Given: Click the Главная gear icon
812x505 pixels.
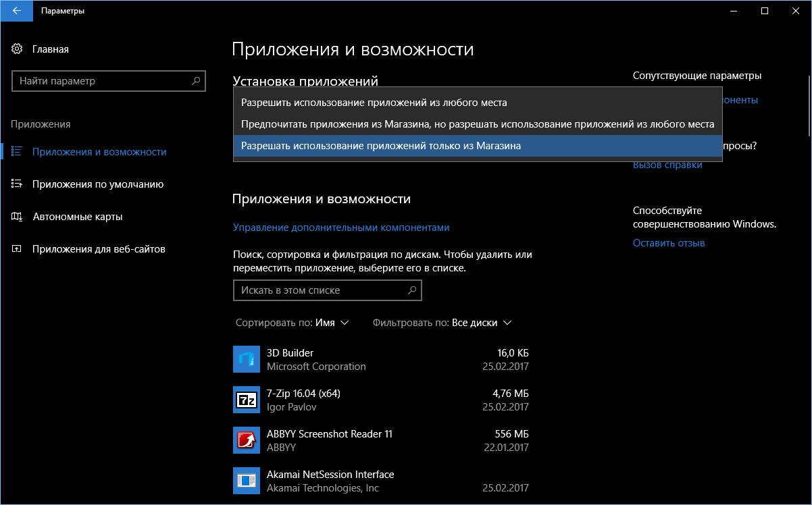Looking at the screenshot, I should 17,49.
